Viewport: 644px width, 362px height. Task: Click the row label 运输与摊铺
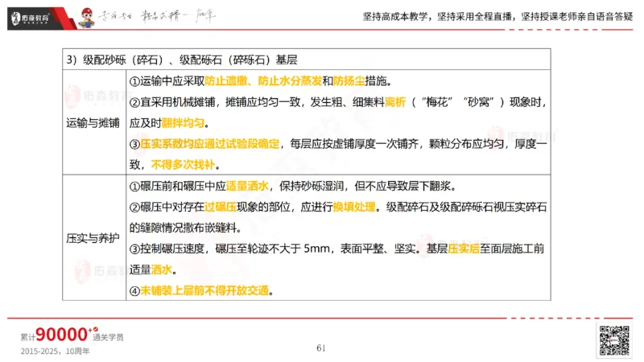click(x=93, y=123)
